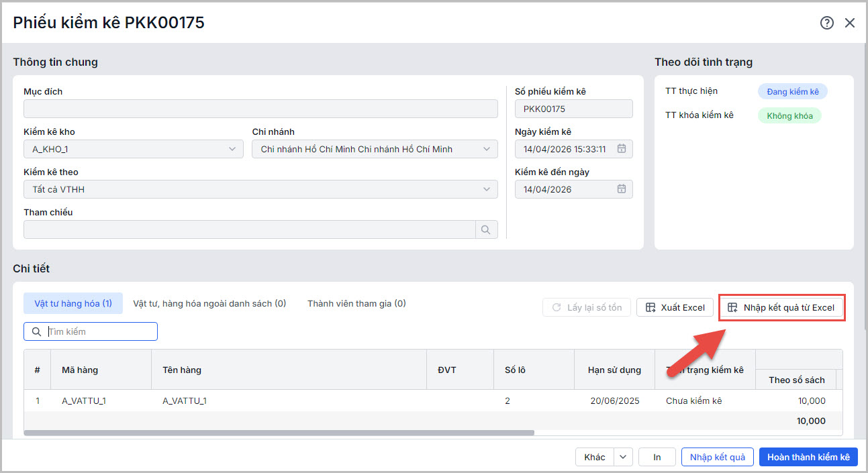Open calendar icon for Kiểm kê đến ngày
Screen dimensions: 868x473
(x=622, y=189)
